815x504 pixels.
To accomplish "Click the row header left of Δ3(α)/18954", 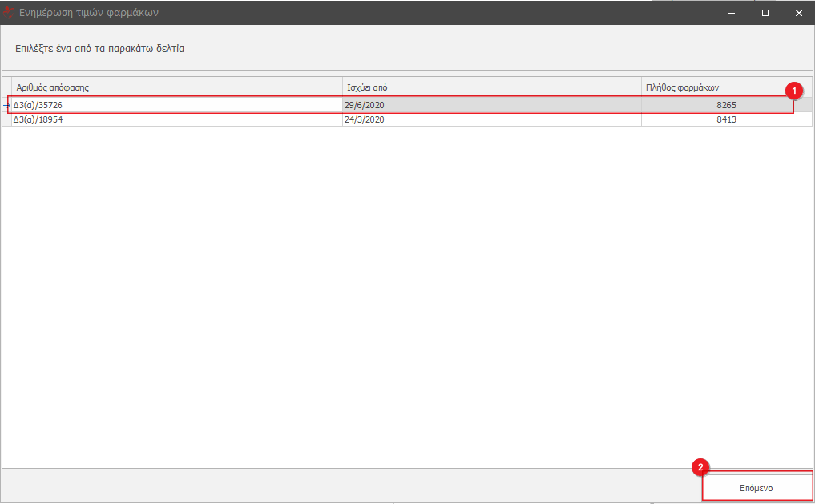I will (x=6, y=119).
